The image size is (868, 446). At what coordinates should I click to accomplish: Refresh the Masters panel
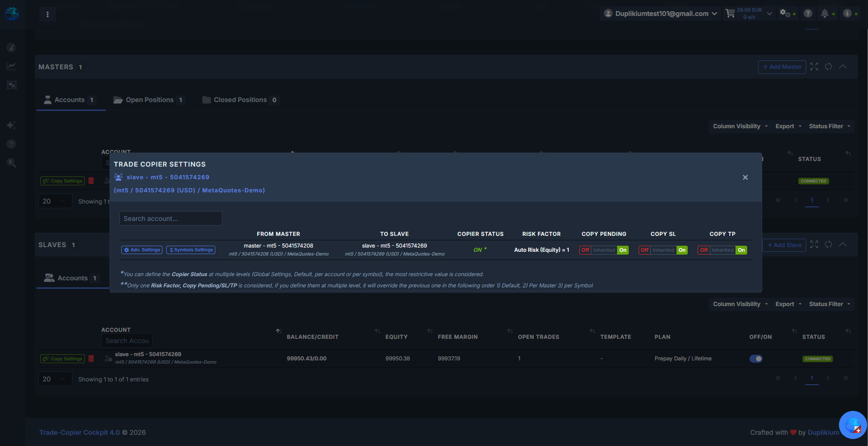[x=829, y=67]
